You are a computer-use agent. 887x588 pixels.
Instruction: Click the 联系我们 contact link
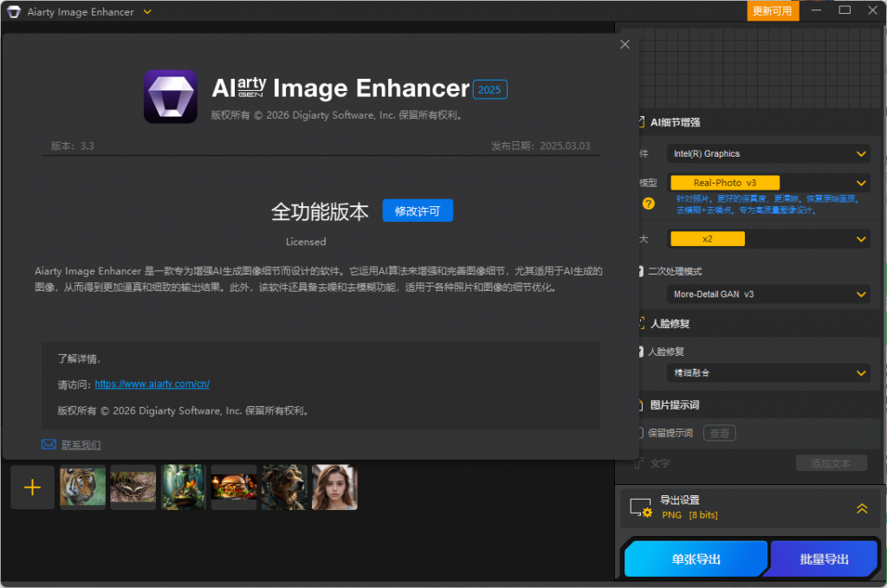click(x=81, y=445)
